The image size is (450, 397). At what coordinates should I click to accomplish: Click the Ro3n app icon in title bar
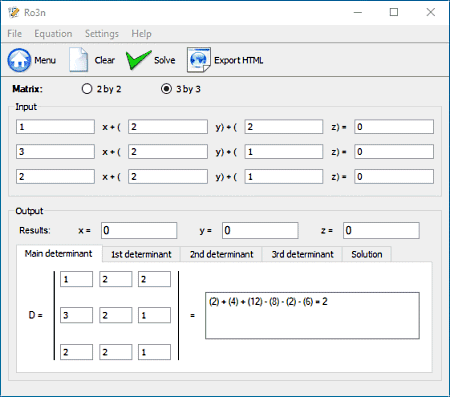point(14,13)
